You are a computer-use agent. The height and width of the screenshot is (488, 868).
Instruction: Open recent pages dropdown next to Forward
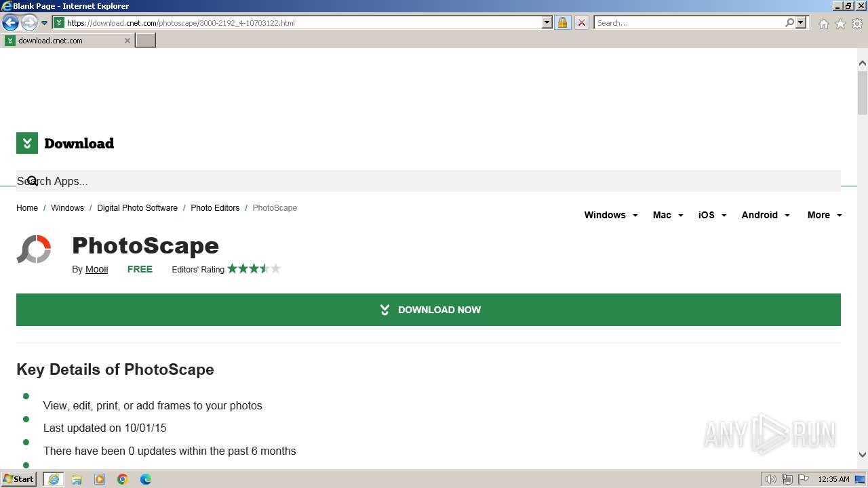(x=45, y=23)
